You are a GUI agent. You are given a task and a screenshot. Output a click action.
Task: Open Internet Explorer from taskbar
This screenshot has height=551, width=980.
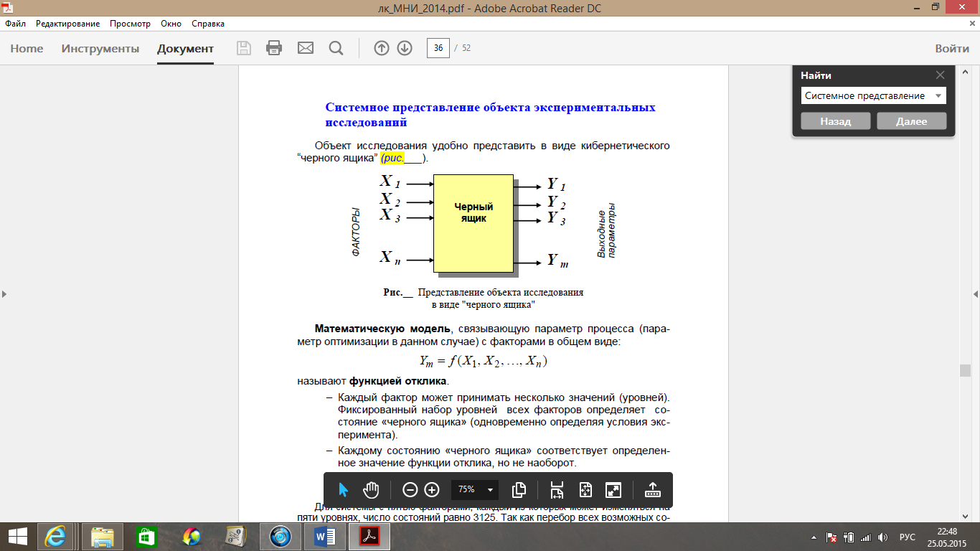click(x=56, y=536)
